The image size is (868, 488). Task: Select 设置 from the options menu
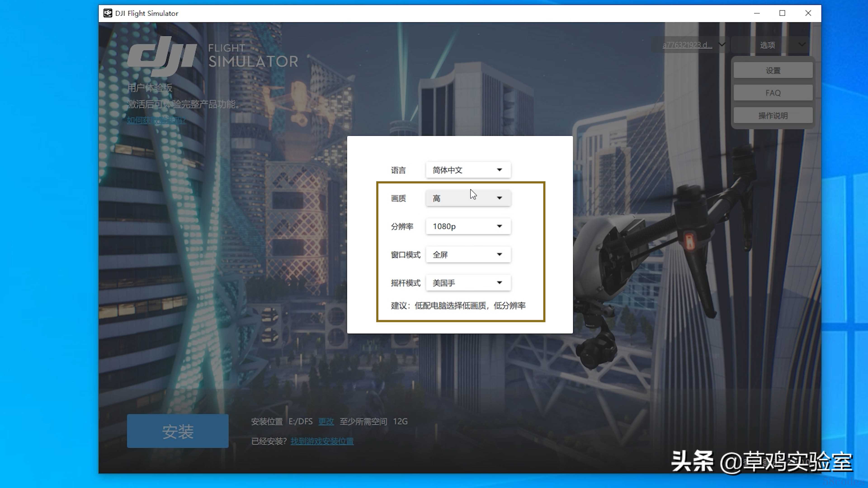point(773,70)
